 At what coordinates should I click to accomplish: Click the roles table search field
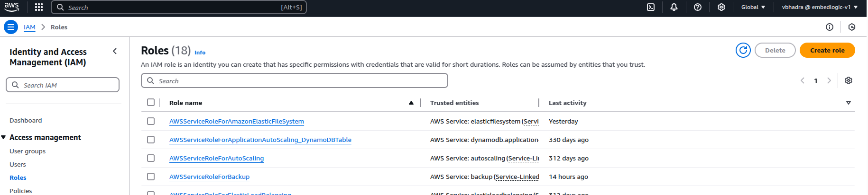[294, 81]
